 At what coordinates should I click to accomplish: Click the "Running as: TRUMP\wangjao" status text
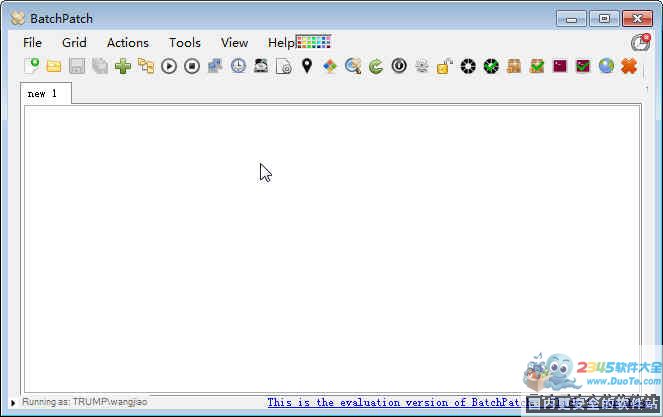85,402
